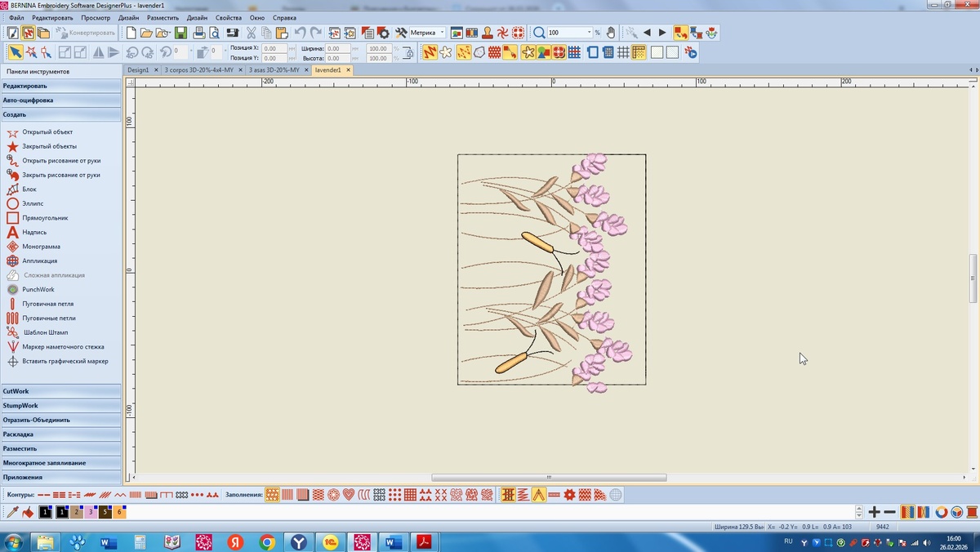This screenshot has width=980, height=552.
Task: Click the Print icon in toolbar
Action: click(198, 33)
